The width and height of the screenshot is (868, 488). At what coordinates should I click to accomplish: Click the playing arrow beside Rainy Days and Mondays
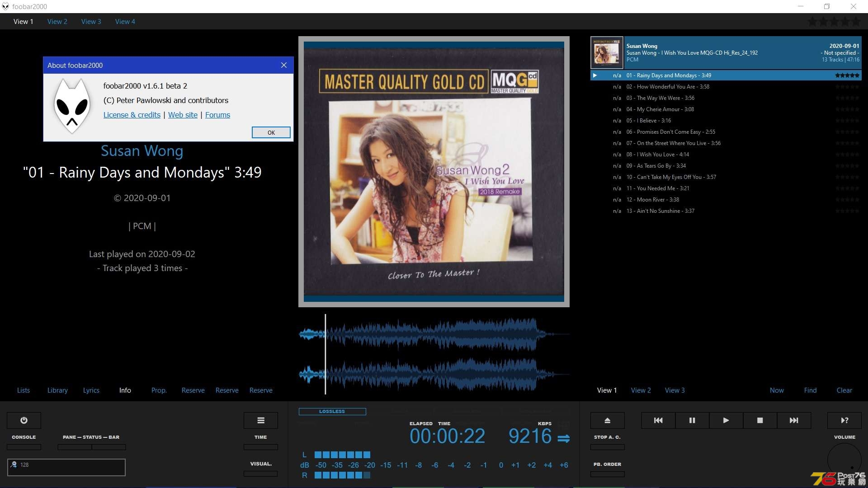(x=595, y=75)
